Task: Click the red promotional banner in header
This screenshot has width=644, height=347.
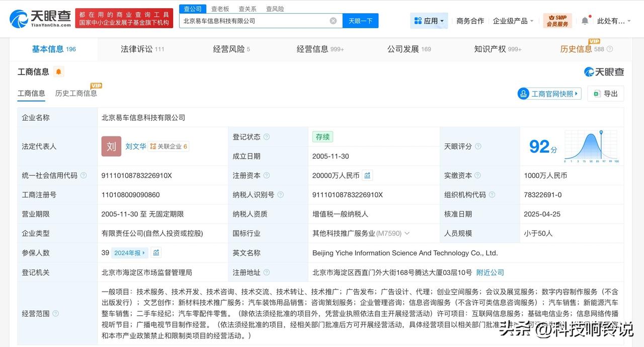Action: click(x=124, y=18)
